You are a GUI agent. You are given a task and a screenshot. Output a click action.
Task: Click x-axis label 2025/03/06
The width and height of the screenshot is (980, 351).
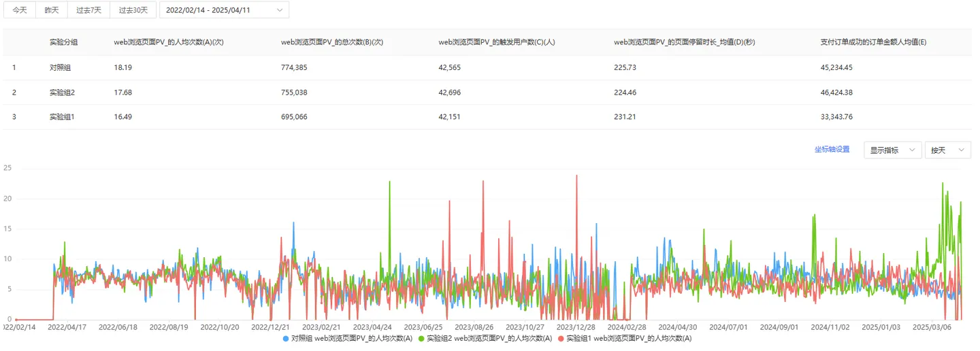(932, 327)
